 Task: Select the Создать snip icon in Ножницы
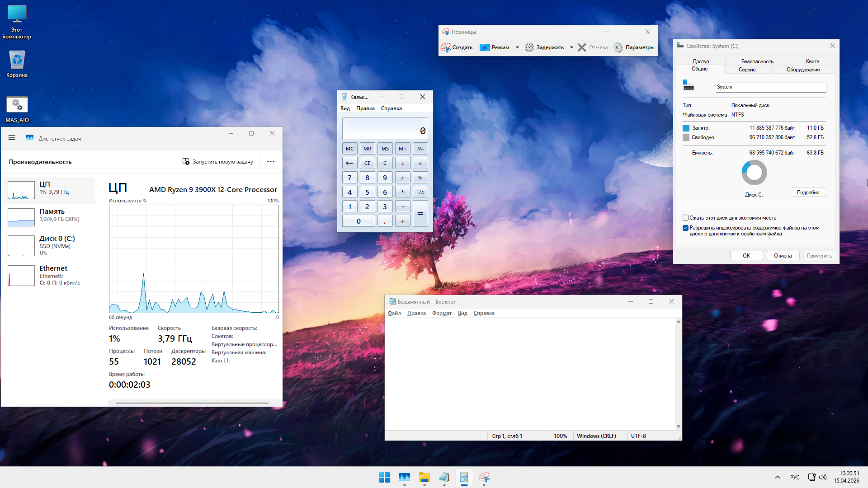pos(446,47)
